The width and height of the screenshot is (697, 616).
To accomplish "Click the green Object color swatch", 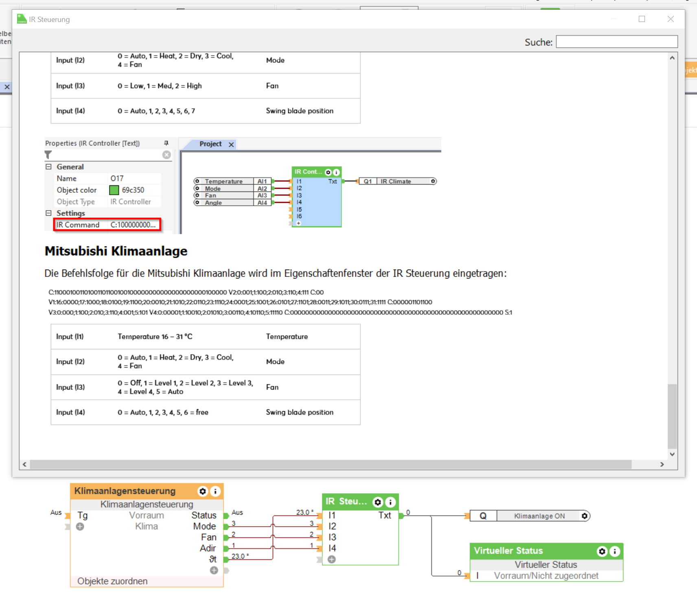I will pyautogui.click(x=114, y=190).
